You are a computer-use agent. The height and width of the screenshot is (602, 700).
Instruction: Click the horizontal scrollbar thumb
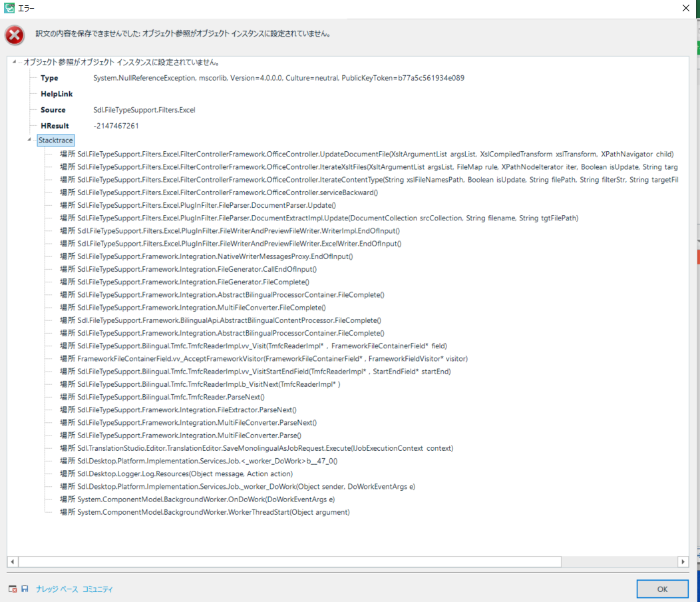coord(289,561)
